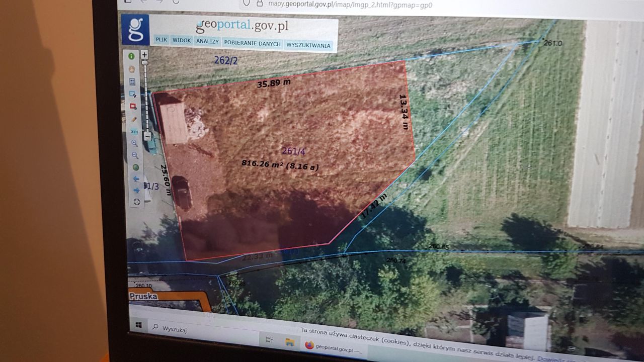Activate the pencil drawing tool
Image resolution: width=644 pixels, height=362 pixels.
coord(134,119)
